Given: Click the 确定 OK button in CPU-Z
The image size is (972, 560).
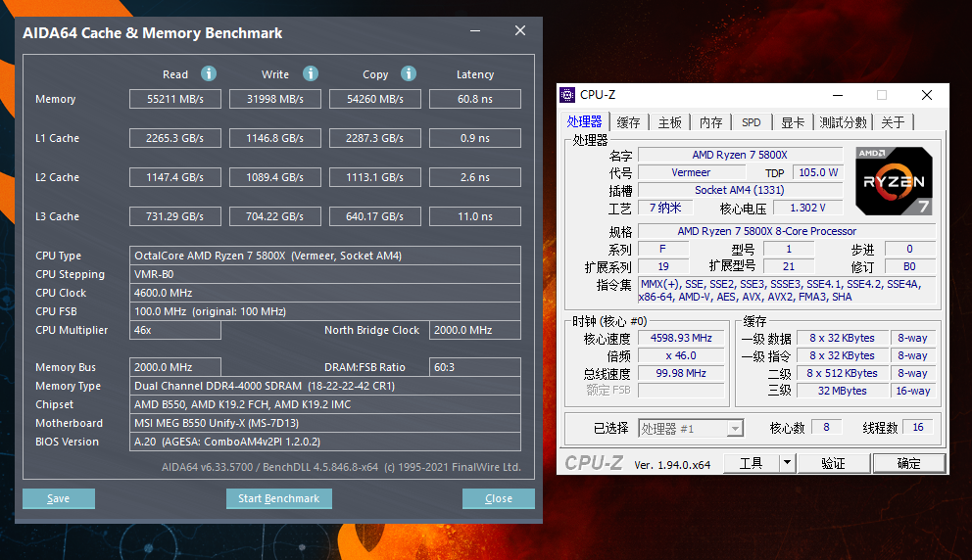Looking at the screenshot, I should tap(909, 463).
